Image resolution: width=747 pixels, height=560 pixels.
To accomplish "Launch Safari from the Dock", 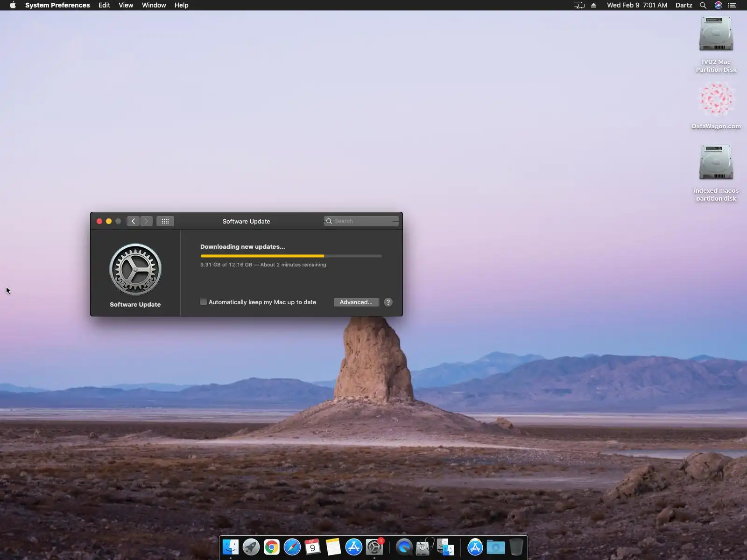I will click(292, 547).
